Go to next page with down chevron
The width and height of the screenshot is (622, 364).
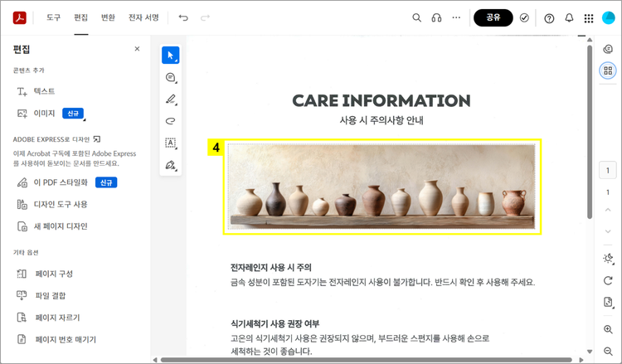(x=608, y=231)
